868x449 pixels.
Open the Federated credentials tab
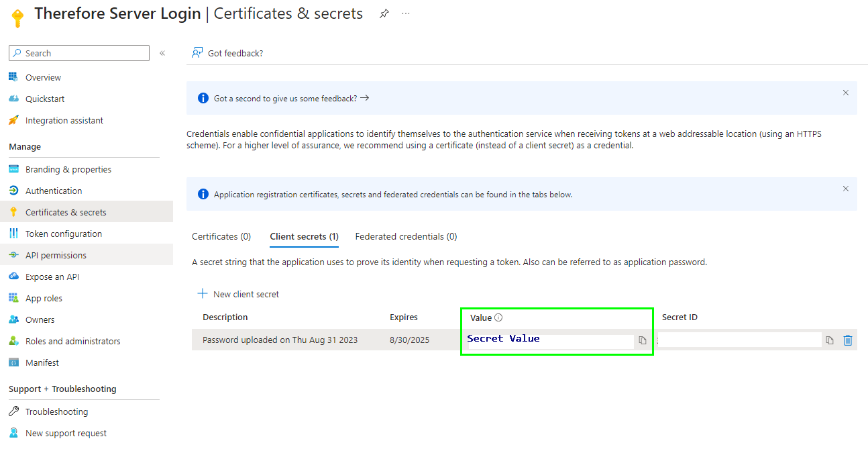tap(405, 236)
